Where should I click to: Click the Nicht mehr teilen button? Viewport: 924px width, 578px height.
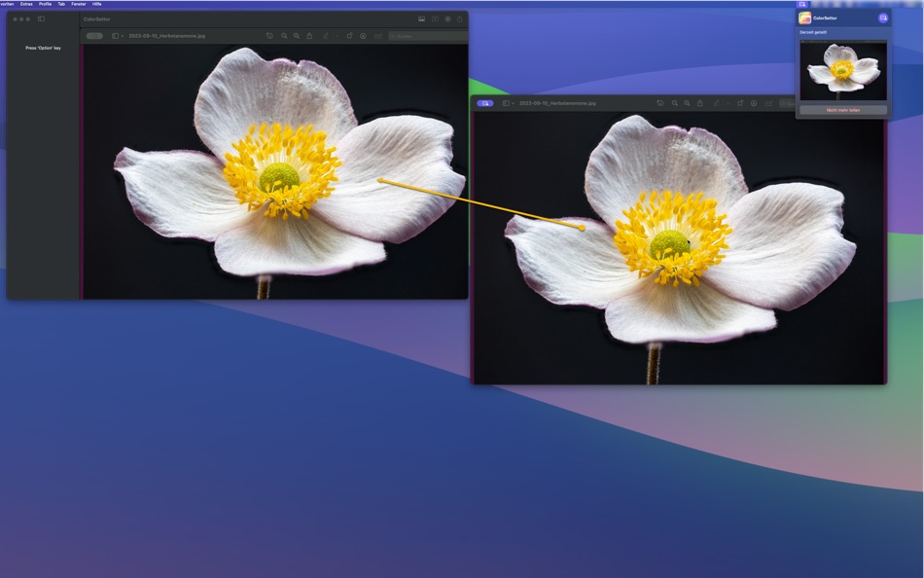pos(843,110)
